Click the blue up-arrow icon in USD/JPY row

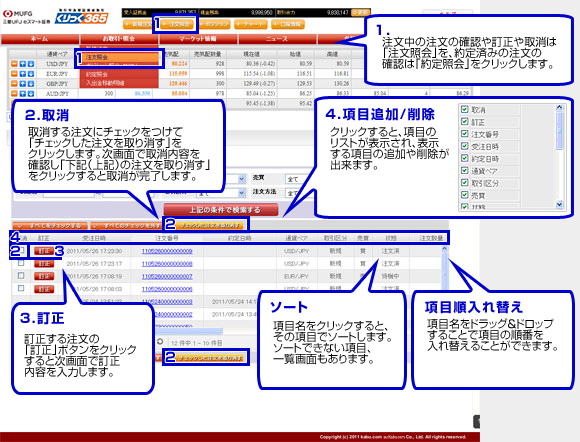click(23, 64)
